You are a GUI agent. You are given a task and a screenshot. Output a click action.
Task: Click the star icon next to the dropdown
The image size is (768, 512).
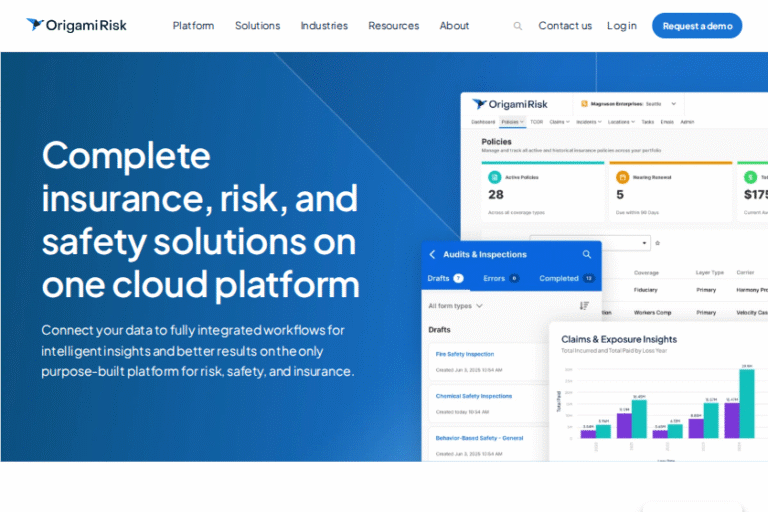click(657, 243)
